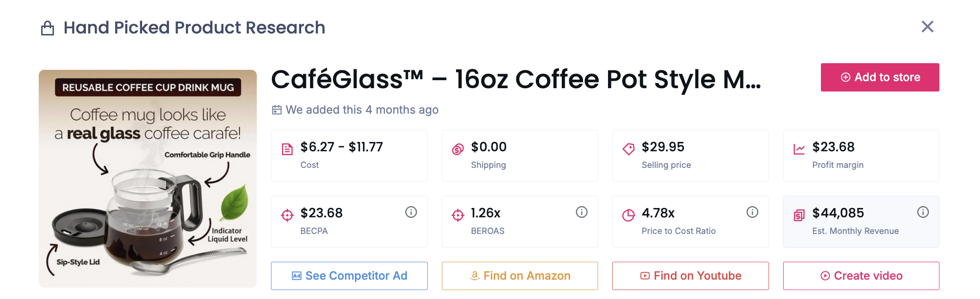
Task: Close the Hand Picked Product Research panel
Action: (927, 27)
